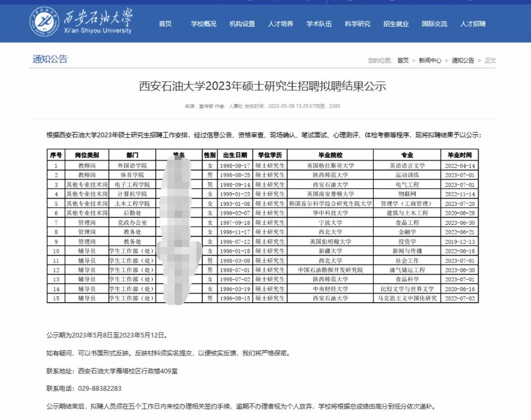Click the 土木工程学院 department cell

132,203
